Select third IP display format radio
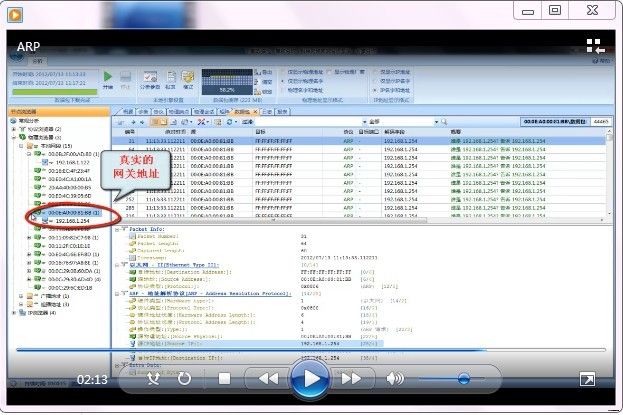The image size is (623, 415). coord(375,90)
